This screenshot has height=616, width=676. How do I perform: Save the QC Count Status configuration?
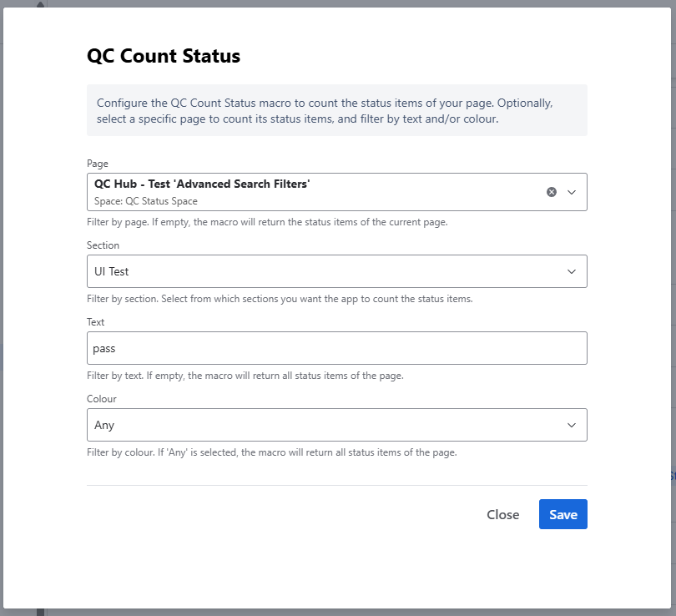pyautogui.click(x=562, y=514)
